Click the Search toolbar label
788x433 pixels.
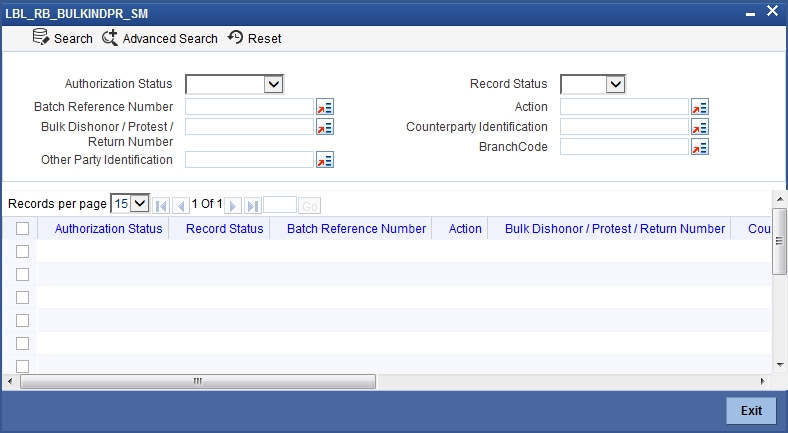click(73, 39)
